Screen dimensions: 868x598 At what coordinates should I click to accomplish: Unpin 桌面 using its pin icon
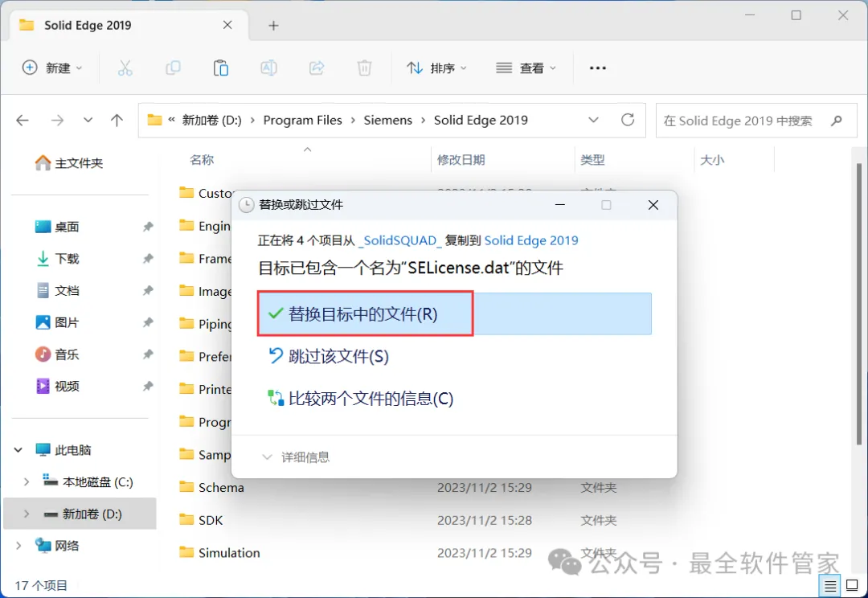point(148,227)
